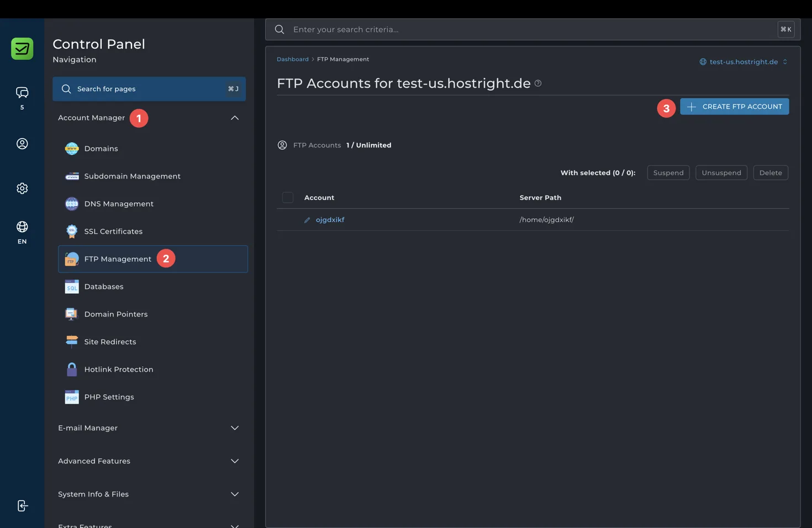812x528 pixels.
Task: Click the Unsuspend button
Action: click(x=721, y=173)
